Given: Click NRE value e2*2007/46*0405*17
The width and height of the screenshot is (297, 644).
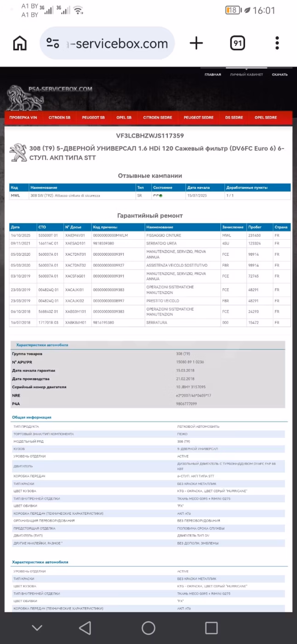Looking at the screenshot, I should [194, 395].
